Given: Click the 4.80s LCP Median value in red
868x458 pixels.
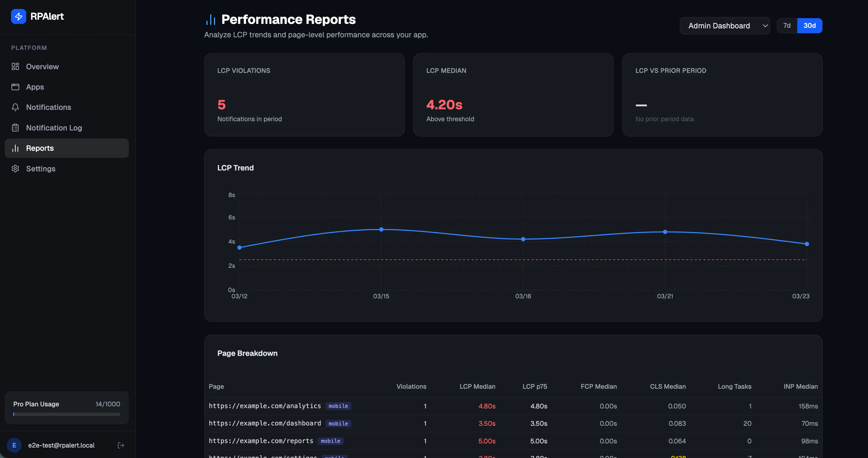Looking at the screenshot, I should pyautogui.click(x=487, y=406).
